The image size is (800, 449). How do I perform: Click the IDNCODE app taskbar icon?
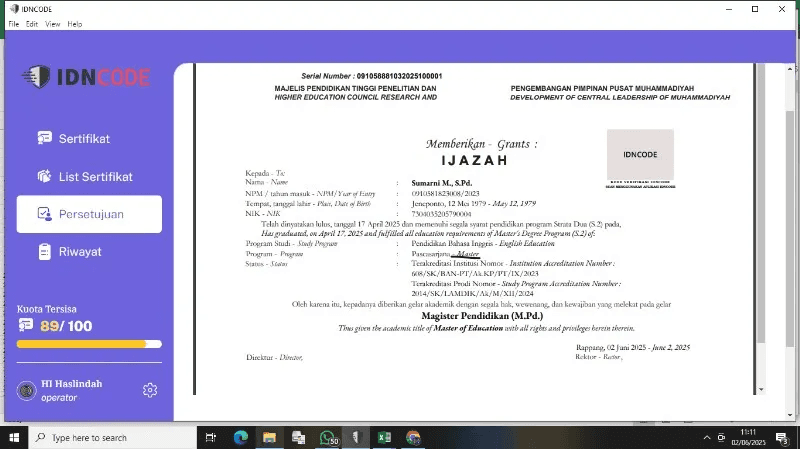(x=356, y=438)
